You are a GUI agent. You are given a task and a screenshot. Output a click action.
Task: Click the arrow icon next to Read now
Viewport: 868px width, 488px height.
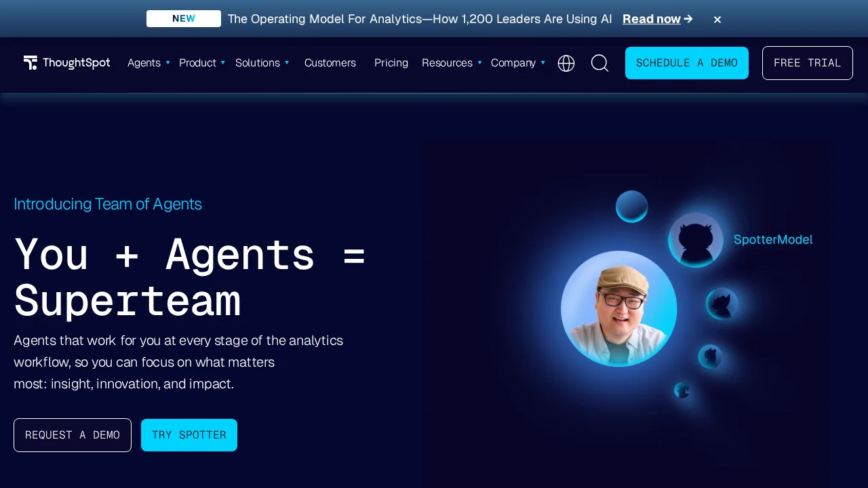click(688, 19)
